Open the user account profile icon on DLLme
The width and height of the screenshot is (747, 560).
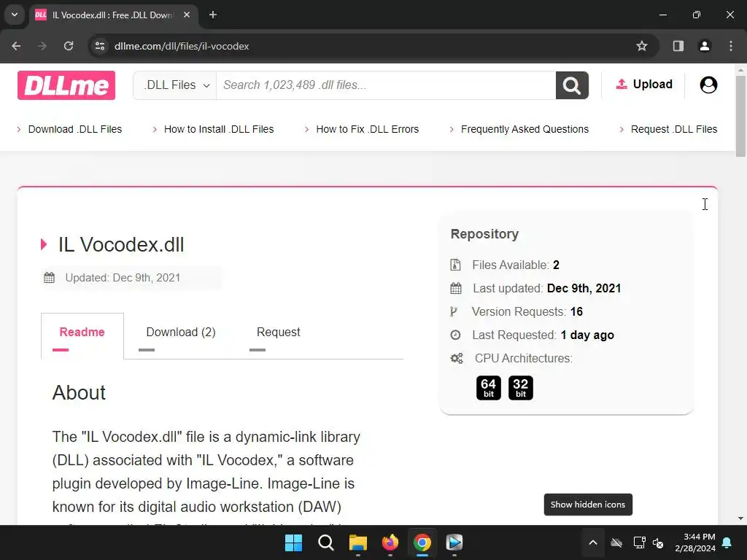(708, 85)
